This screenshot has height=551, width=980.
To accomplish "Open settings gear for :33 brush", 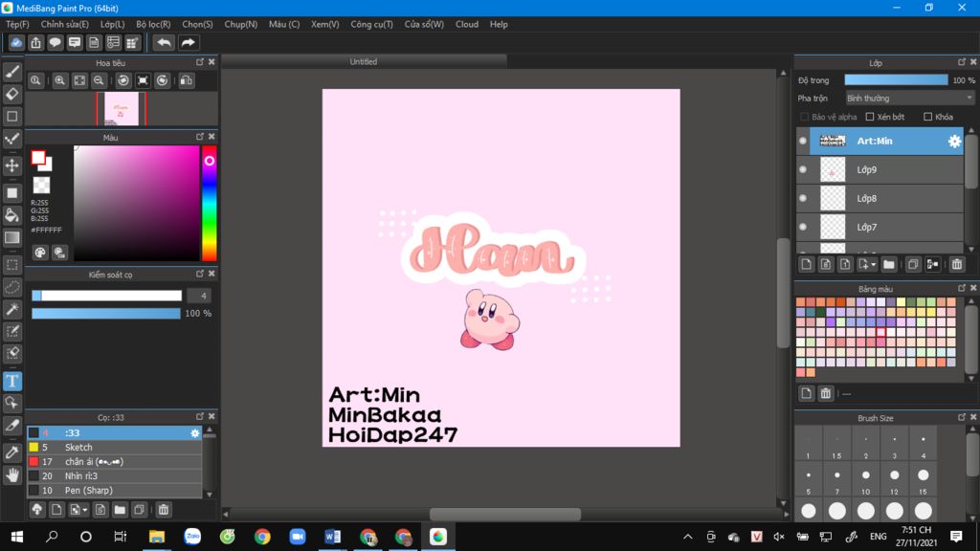I will [x=195, y=433].
